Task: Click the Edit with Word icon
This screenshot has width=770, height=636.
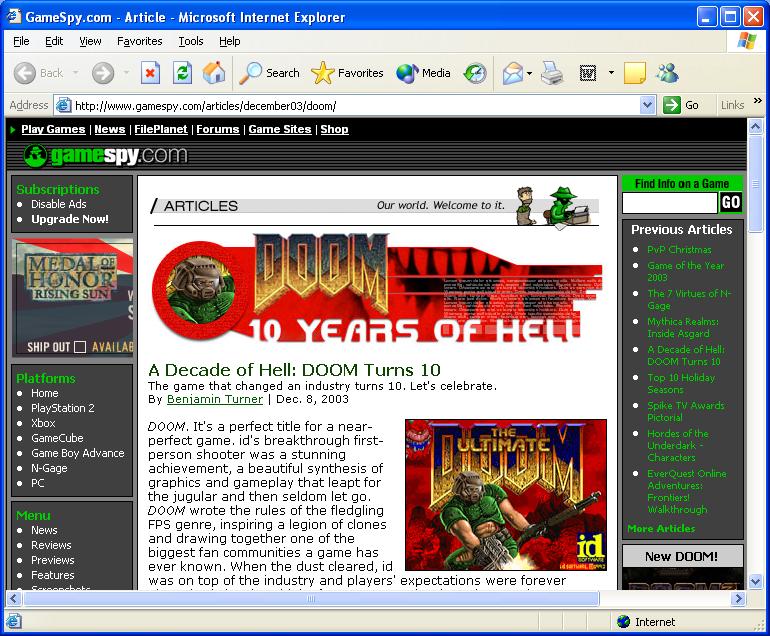Action: tap(588, 73)
